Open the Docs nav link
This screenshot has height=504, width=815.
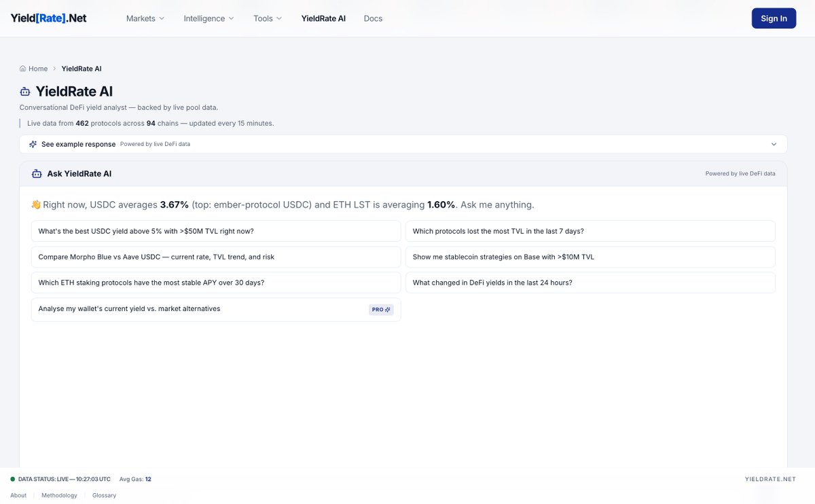coord(373,18)
